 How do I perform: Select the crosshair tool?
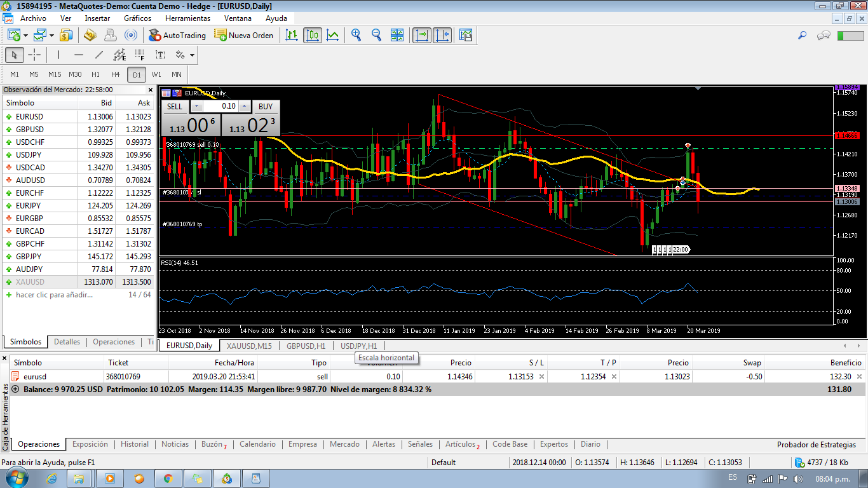pos(34,55)
